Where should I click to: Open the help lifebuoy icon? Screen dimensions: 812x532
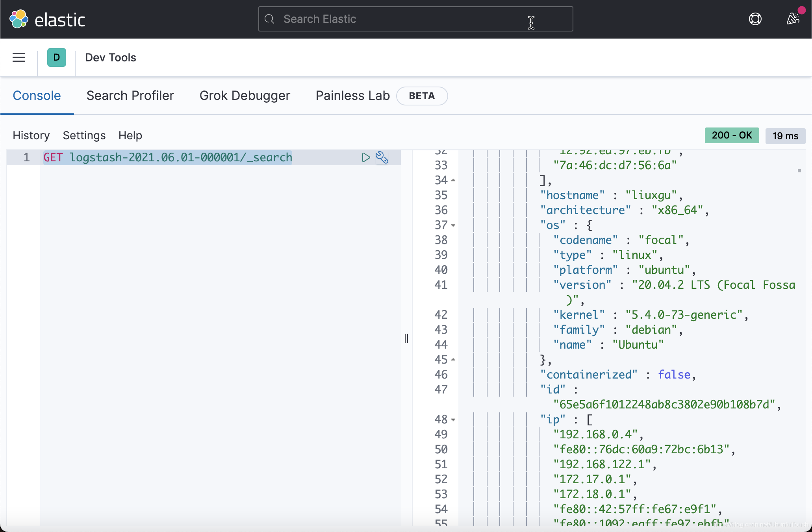coord(755,19)
